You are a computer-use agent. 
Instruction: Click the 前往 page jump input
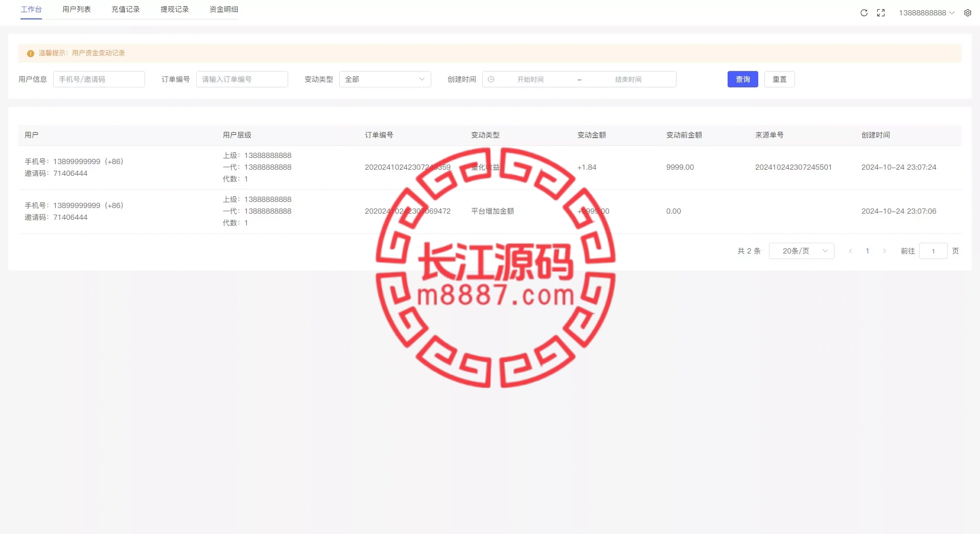click(x=934, y=251)
